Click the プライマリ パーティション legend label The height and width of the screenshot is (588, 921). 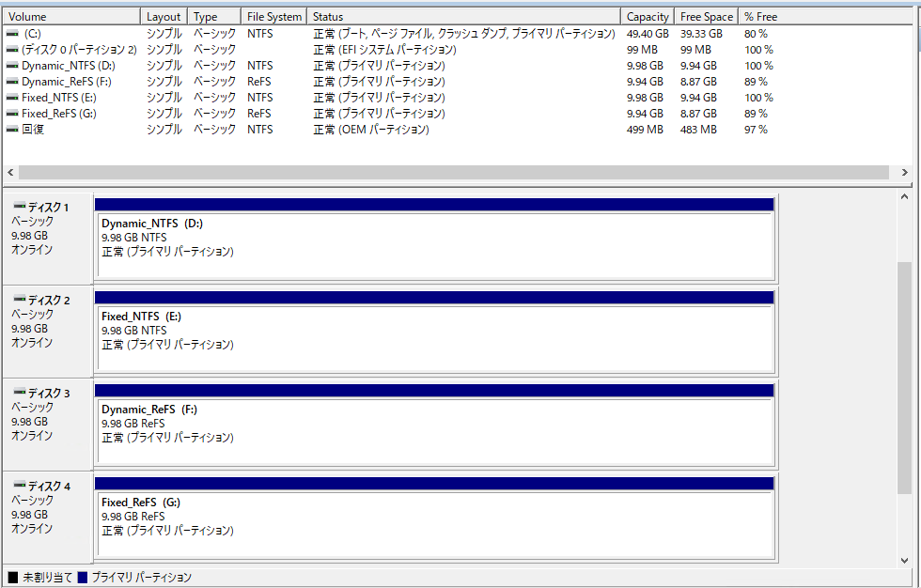142,578
